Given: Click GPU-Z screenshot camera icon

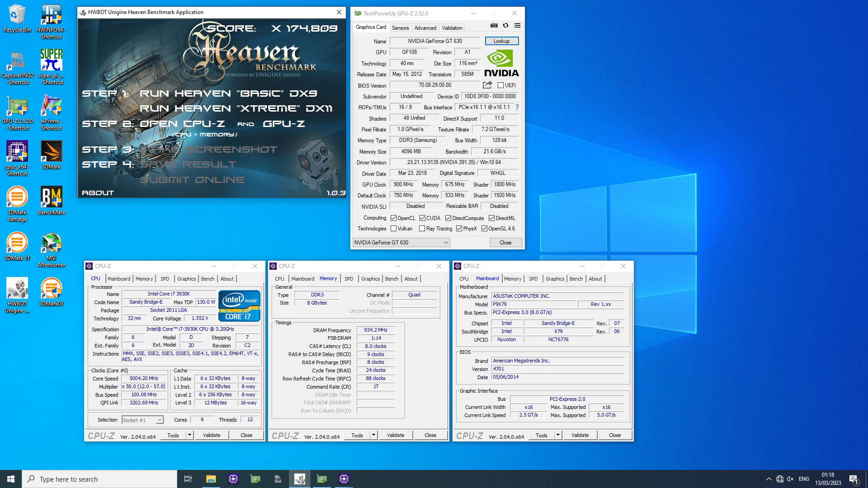Looking at the screenshot, I should click(x=494, y=26).
